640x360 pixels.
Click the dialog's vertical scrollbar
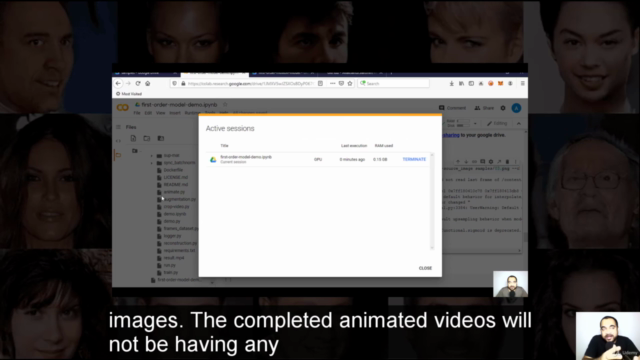point(432,201)
